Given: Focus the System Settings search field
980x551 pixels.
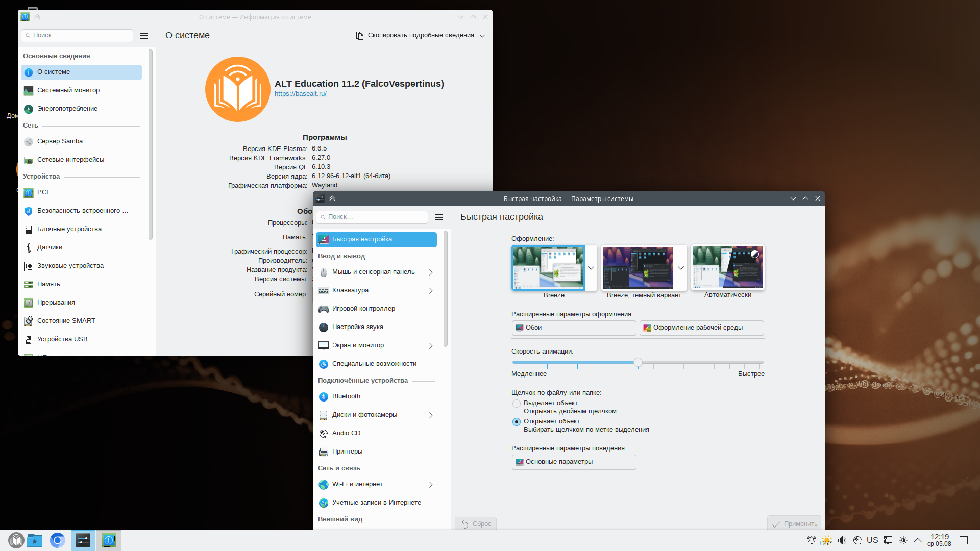Looking at the screenshot, I should pyautogui.click(x=372, y=217).
